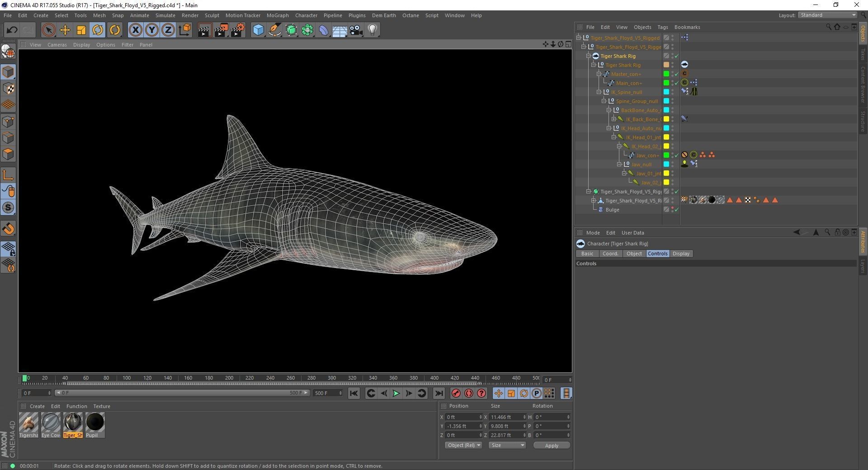Toggle Y-axis lock button
The width and height of the screenshot is (868, 470).
152,30
